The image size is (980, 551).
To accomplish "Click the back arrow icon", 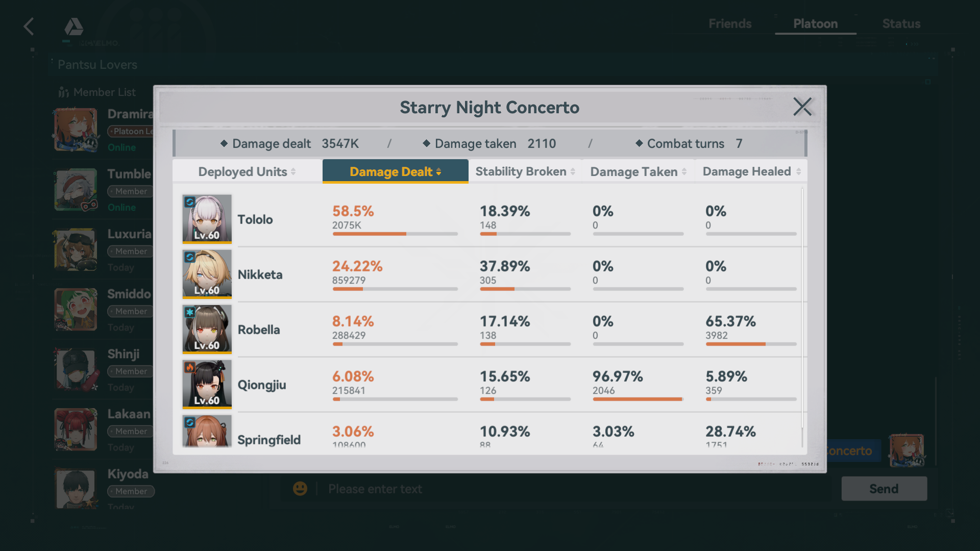I will [29, 27].
